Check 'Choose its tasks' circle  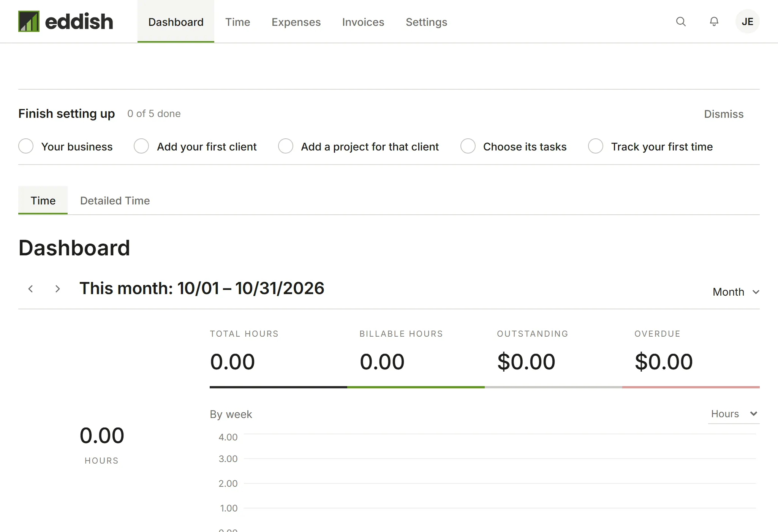point(468,146)
